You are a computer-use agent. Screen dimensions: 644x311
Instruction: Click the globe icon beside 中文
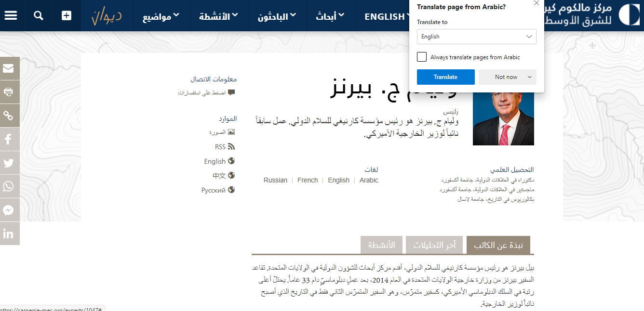231,175
